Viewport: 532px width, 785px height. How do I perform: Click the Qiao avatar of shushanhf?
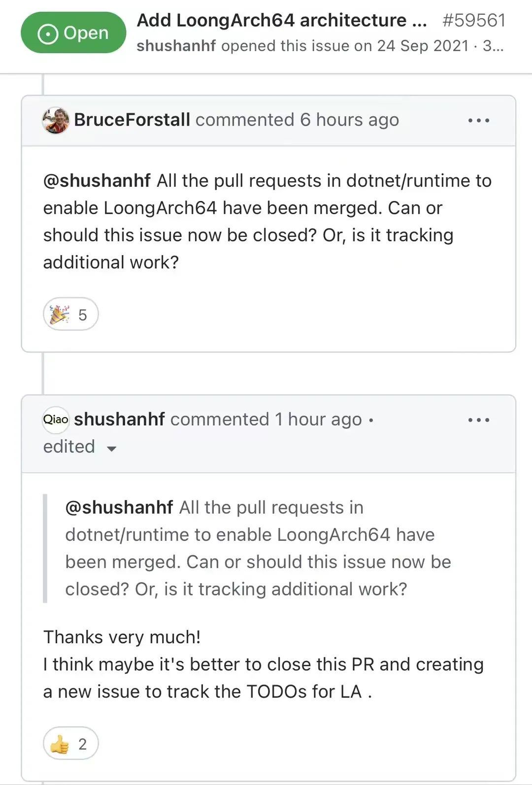click(55, 420)
